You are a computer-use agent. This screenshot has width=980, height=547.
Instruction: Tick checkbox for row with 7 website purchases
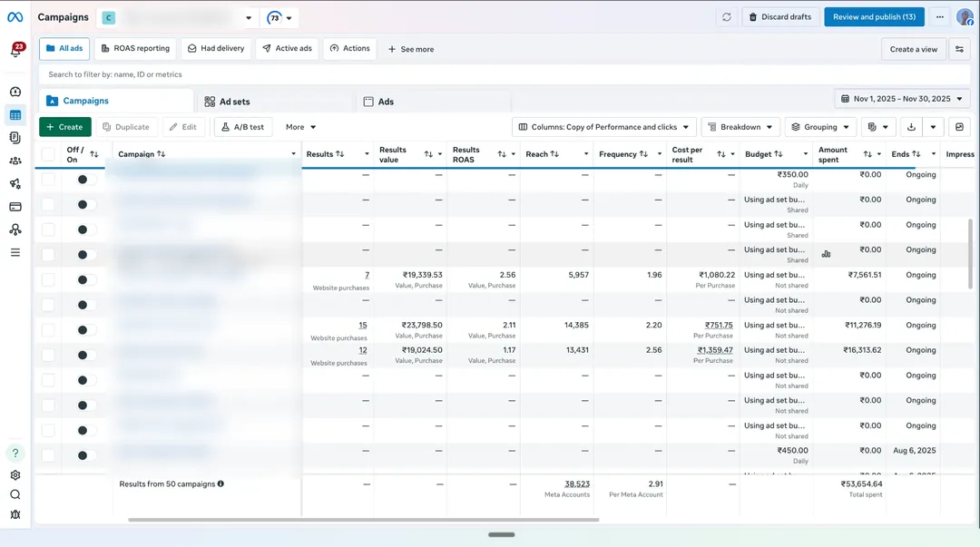48,279
